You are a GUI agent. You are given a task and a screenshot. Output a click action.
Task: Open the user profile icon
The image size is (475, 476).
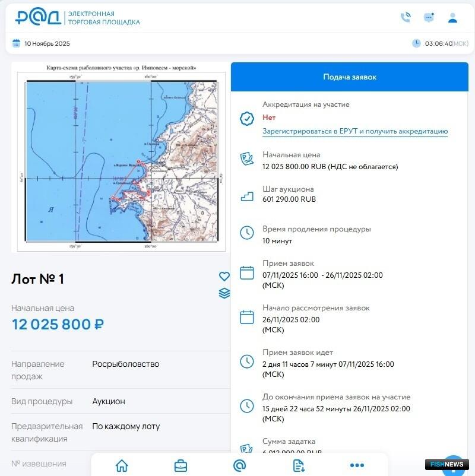[452, 18]
